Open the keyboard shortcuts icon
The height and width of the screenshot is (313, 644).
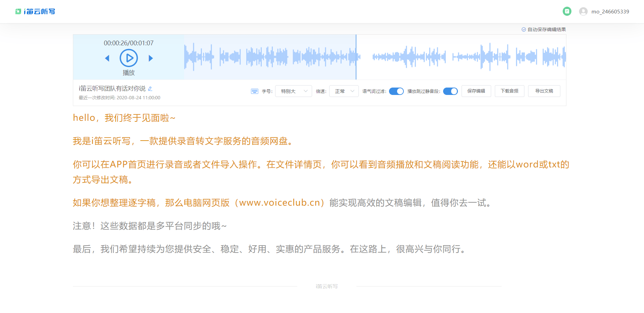(x=255, y=91)
